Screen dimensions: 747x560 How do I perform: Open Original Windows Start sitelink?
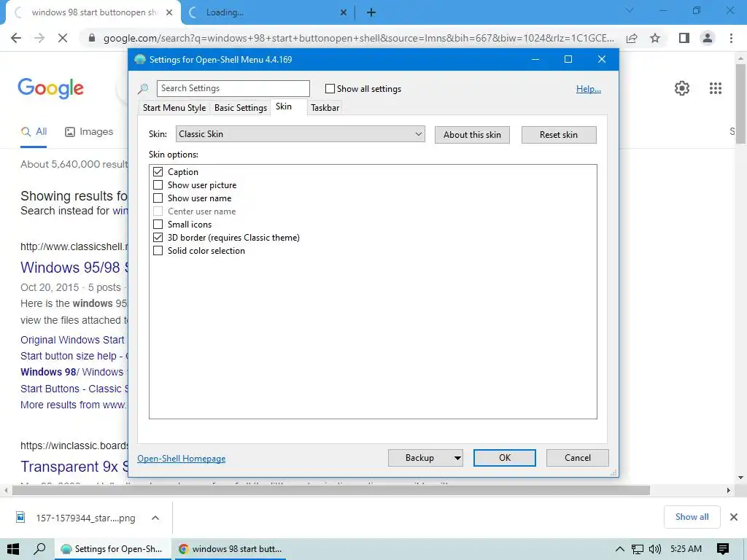pyautogui.click(x=72, y=340)
